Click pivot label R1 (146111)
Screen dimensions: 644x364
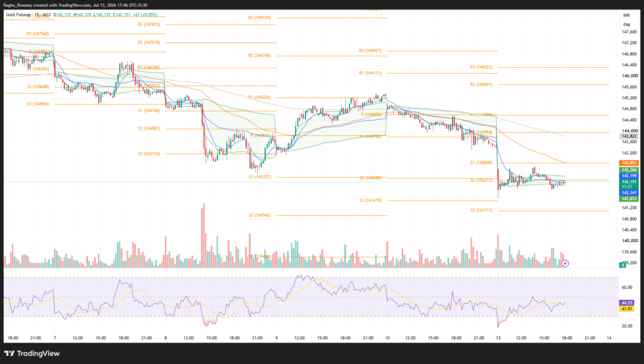tap(370, 73)
